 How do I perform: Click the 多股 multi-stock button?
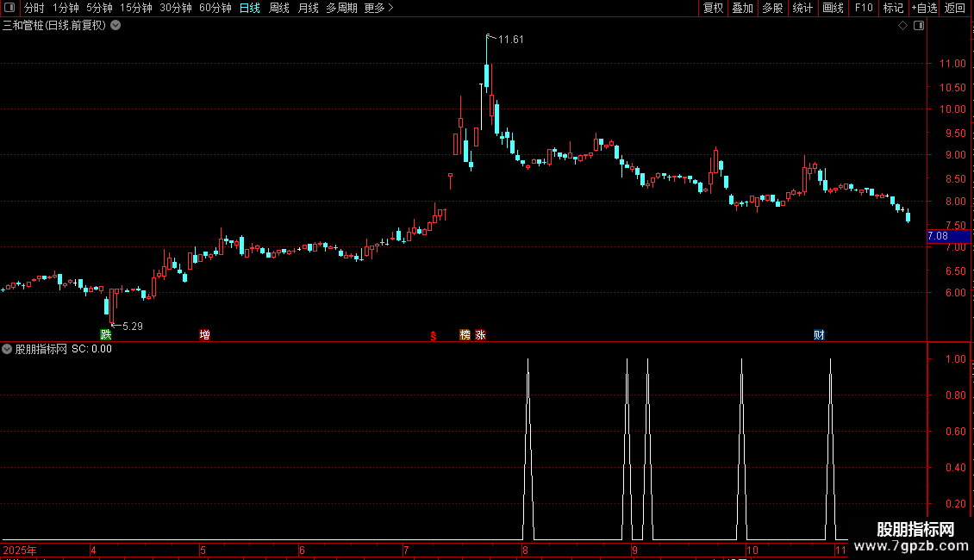[772, 8]
